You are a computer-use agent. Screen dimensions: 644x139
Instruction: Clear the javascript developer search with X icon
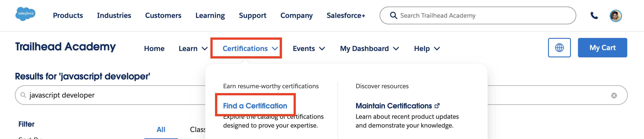(614, 95)
